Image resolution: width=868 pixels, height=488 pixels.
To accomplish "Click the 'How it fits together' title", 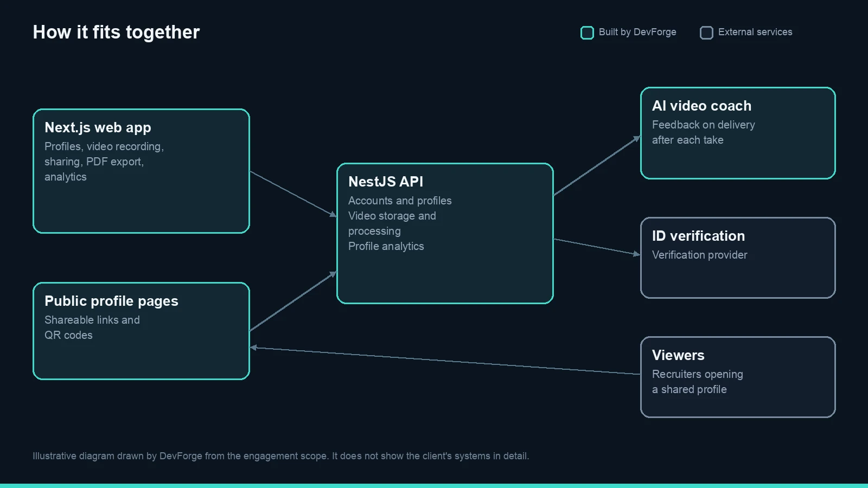I will pyautogui.click(x=116, y=32).
